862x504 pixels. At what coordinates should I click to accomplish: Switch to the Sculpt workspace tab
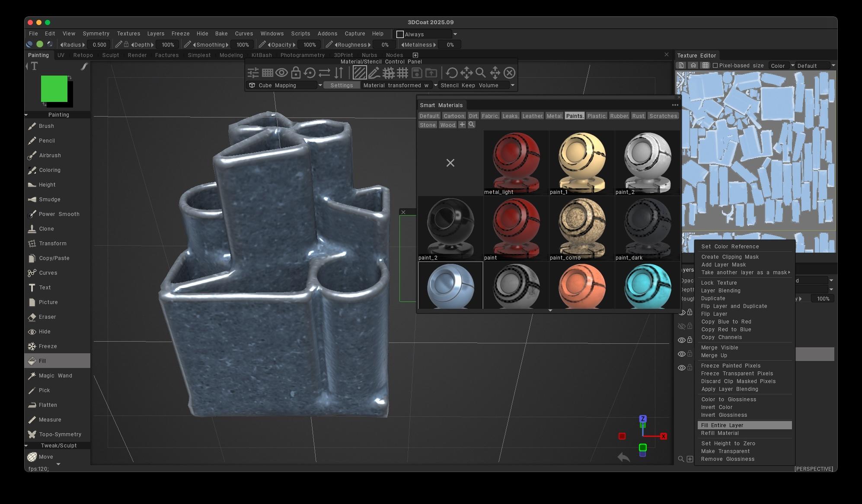tap(111, 55)
